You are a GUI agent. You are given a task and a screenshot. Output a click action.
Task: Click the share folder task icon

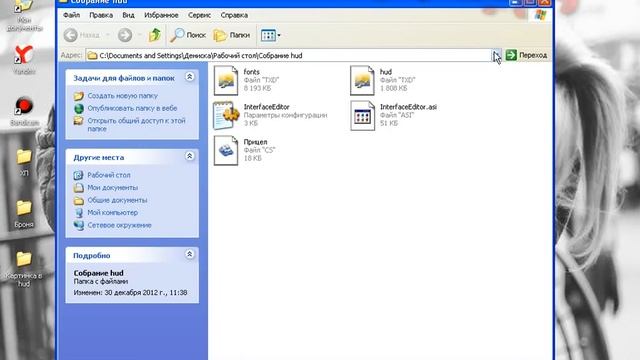click(x=79, y=121)
